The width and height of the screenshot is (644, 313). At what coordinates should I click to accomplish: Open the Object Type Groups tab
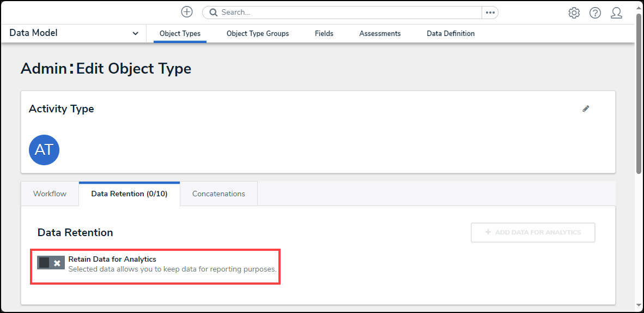pos(258,34)
